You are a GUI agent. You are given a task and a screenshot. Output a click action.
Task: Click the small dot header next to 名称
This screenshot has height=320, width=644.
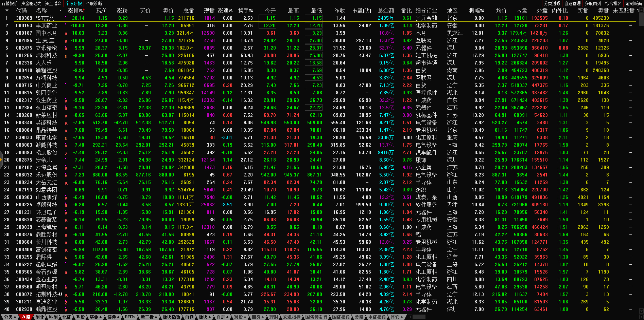tap(60, 11)
